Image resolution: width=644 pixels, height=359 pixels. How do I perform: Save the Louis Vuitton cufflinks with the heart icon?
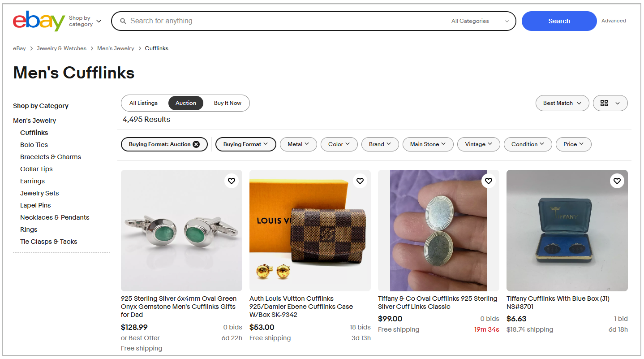pyautogui.click(x=360, y=181)
